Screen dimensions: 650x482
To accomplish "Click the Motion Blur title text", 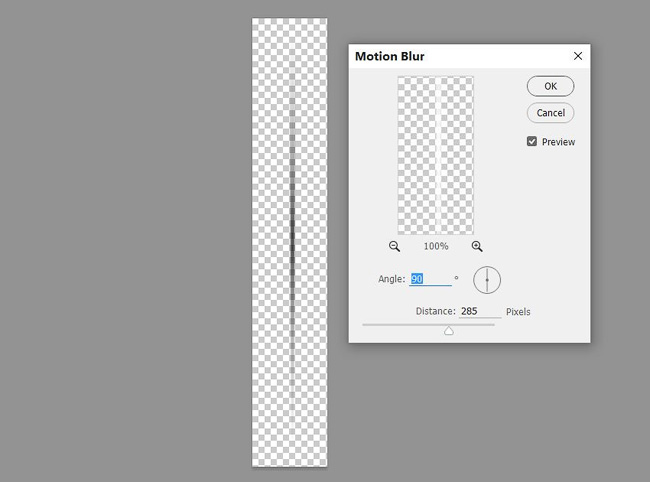I will click(390, 56).
